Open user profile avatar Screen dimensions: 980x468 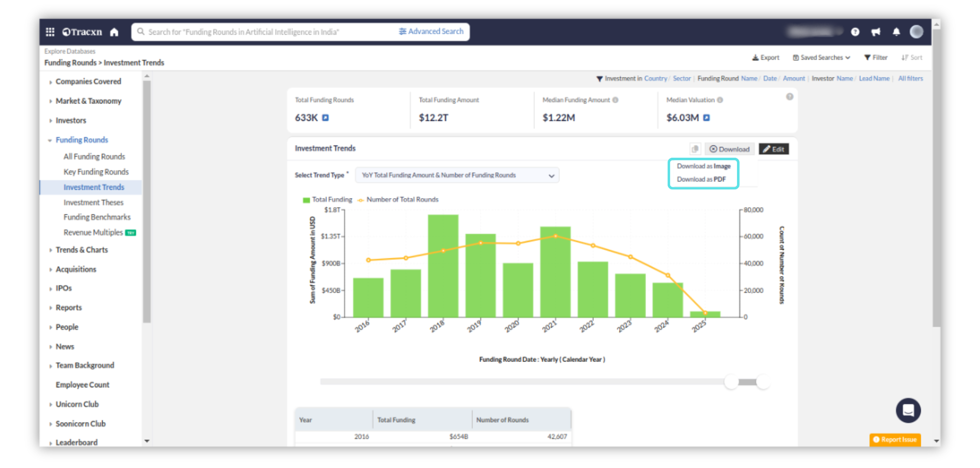point(916,32)
